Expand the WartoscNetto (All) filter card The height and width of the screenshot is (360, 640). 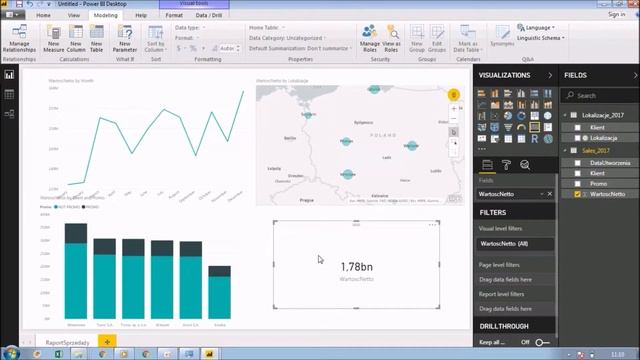(x=515, y=244)
